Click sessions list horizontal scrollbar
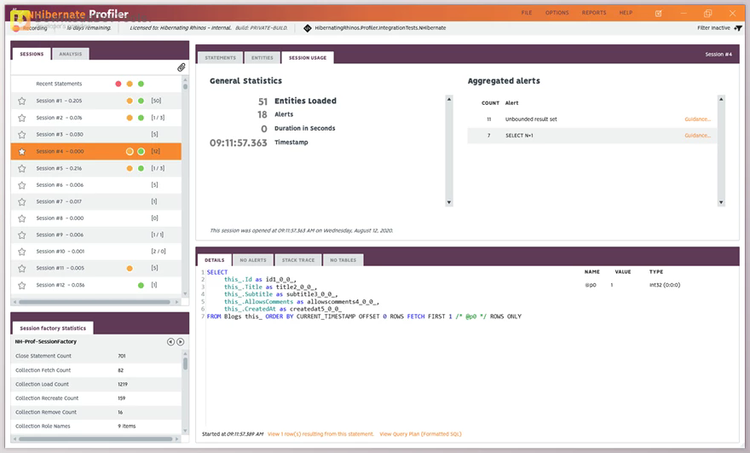The image size is (750, 453). click(x=95, y=302)
